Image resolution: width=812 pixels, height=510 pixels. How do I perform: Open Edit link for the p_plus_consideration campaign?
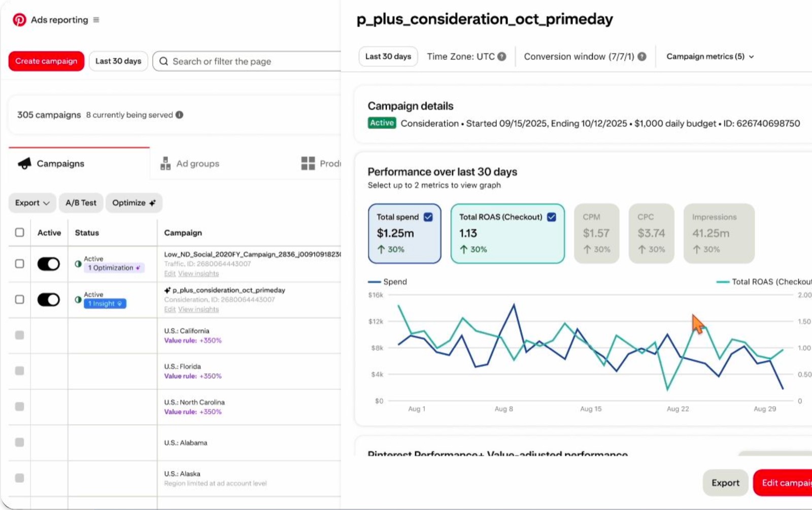(170, 309)
